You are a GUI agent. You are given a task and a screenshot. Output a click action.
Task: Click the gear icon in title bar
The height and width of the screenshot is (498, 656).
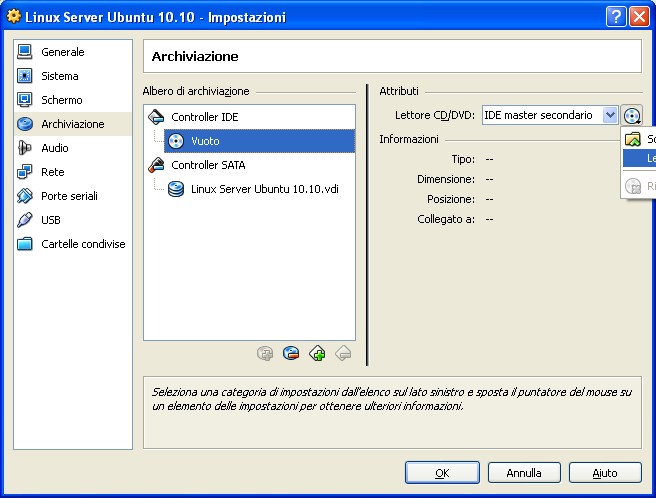click(x=13, y=16)
